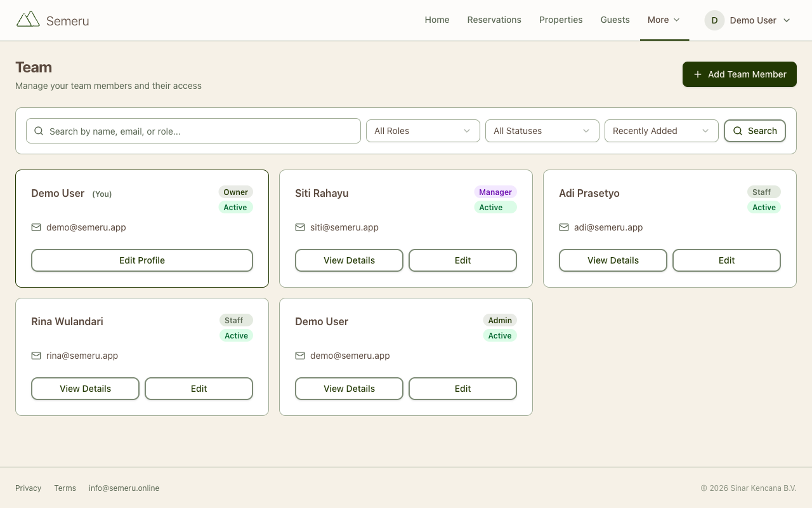Click the name Rina Wulandari
The width and height of the screenshot is (812, 508).
pyautogui.click(x=67, y=321)
